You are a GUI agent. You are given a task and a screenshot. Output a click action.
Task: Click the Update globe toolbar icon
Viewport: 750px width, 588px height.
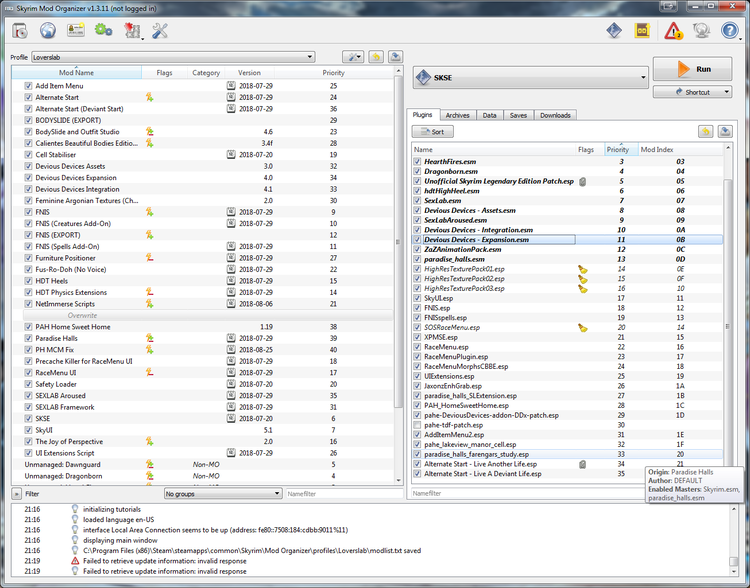pyautogui.click(x=701, y=31)
